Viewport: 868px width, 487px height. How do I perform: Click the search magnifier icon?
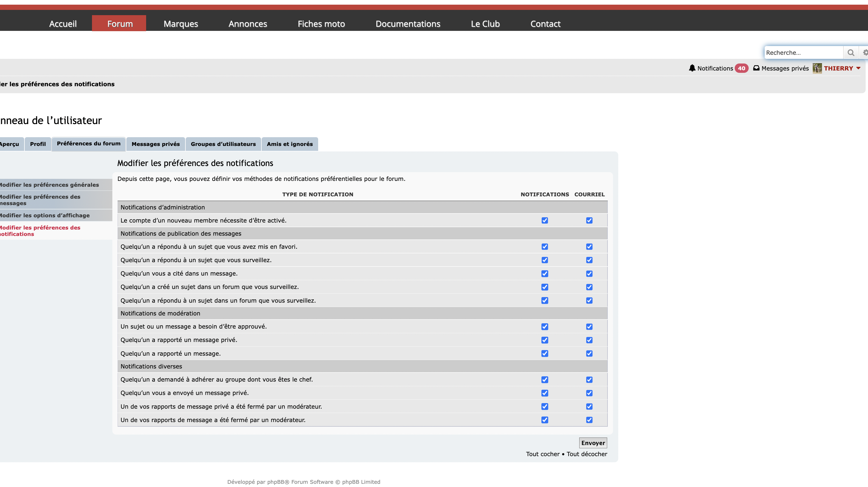point(851,53)
